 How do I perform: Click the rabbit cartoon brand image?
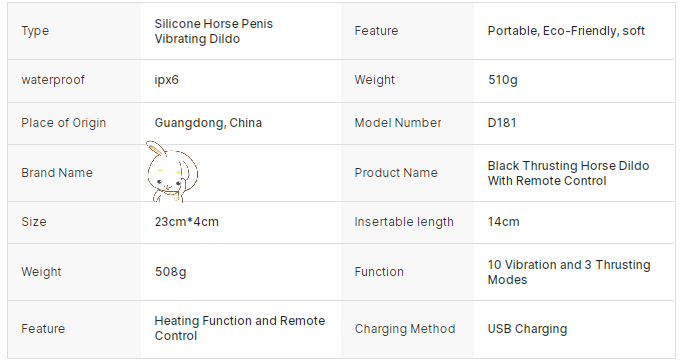[172, 171]
